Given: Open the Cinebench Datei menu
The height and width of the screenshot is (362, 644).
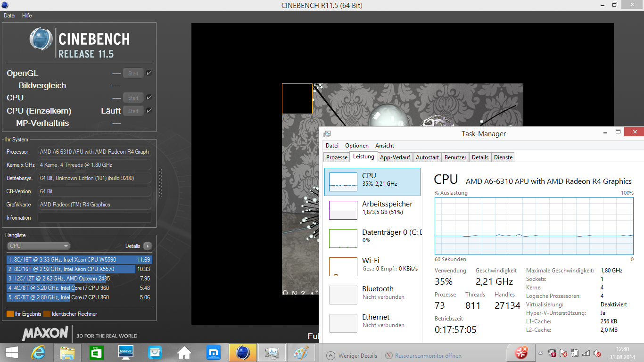Looking at the screenshot, I should pyautogui.click(x=9, y=16).
